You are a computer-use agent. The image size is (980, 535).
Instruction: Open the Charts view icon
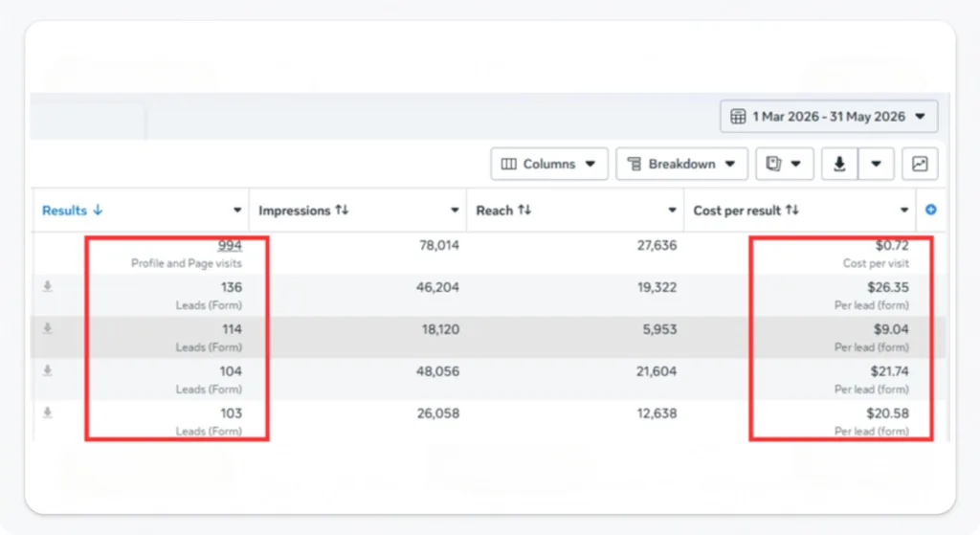[920, 164]
